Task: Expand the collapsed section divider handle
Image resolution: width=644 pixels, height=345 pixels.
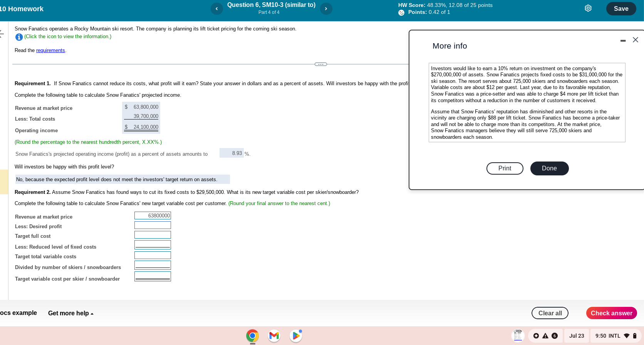Action: point(321,64)
